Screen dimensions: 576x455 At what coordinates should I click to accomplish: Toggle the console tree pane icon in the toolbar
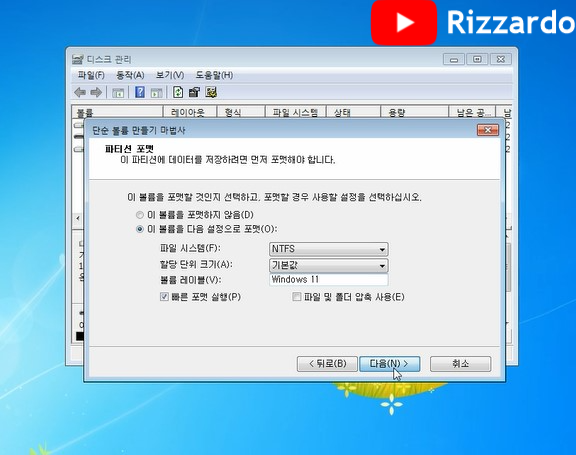(118, 93)
